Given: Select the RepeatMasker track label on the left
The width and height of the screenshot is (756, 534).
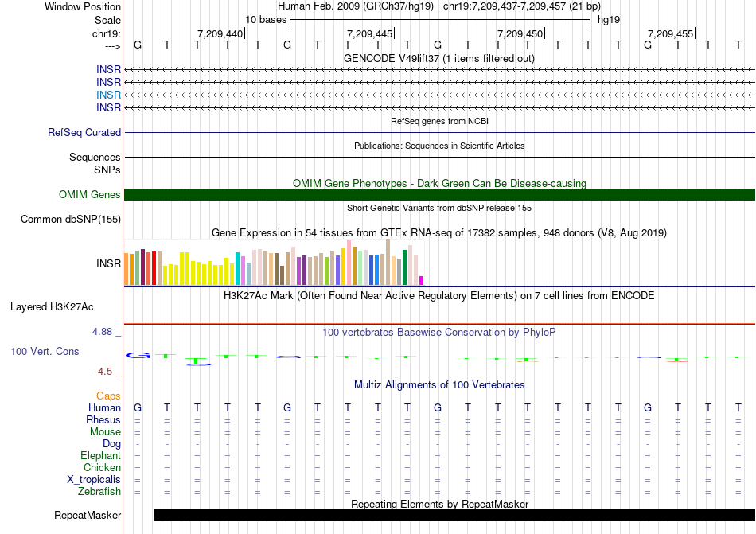Looking at the screenshot, I should (88, 516).
